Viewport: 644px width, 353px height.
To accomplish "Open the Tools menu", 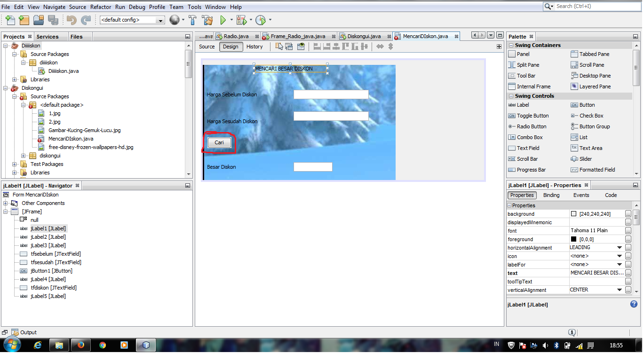I will 194,7.
